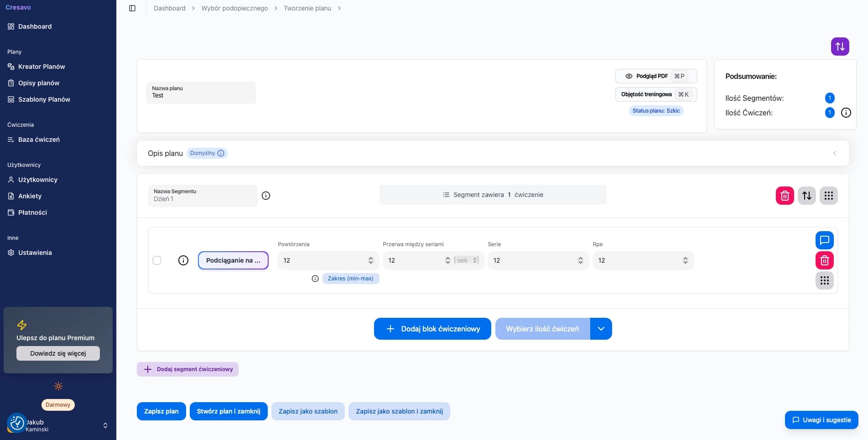Delete the Dzień 1 segment with red trash icon
Image resolution: width=868 pixels, height=440 pixels.
pos(785,196)
